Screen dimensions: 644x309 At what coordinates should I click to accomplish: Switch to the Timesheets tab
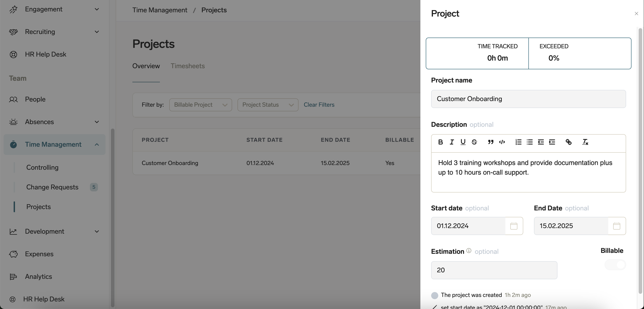tap(188, 66)
